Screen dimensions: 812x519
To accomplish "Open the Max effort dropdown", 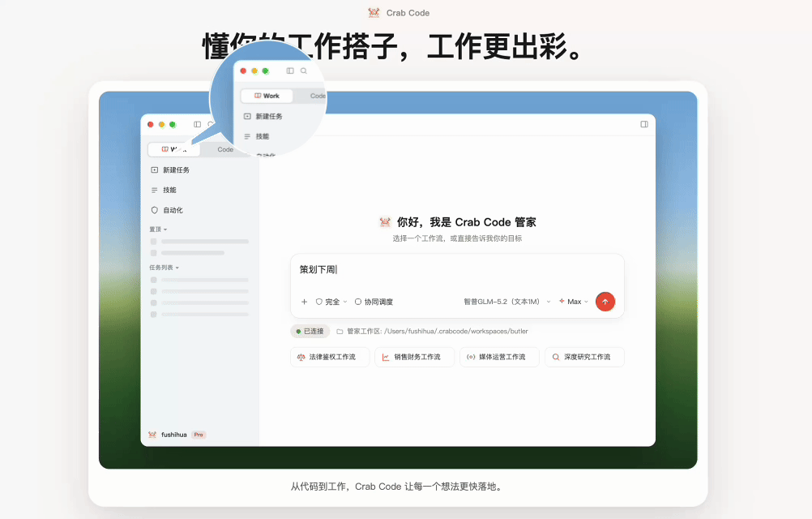I will pyautogui.click(x=574, y=302).
